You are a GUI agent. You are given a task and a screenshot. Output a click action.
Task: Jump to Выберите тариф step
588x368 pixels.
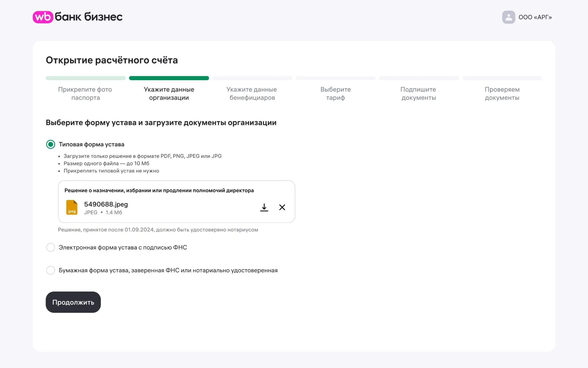(336, 93)
